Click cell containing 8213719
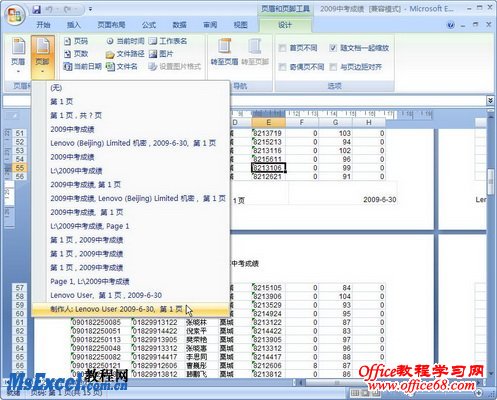The width and height of the screenshot is (497, 400). point(268,133)
